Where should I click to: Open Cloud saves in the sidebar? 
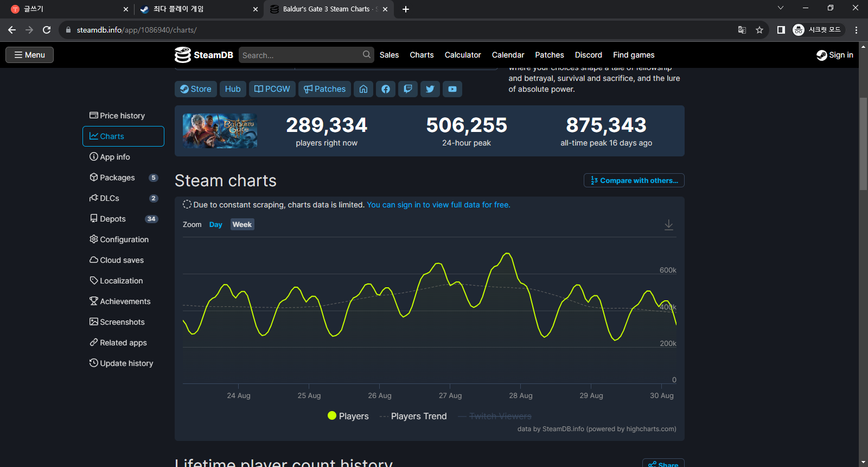click(x=123, y=260)
